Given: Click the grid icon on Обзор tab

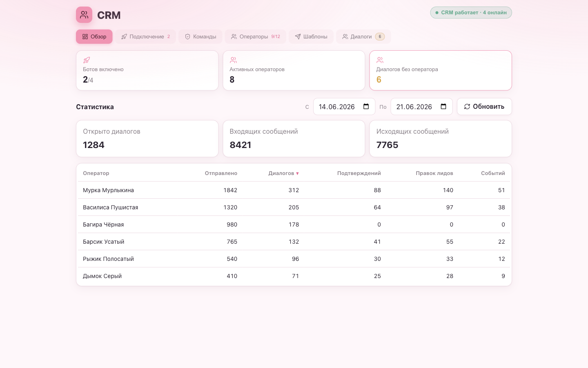Looking at the screenshot, I should click(85, 37).
